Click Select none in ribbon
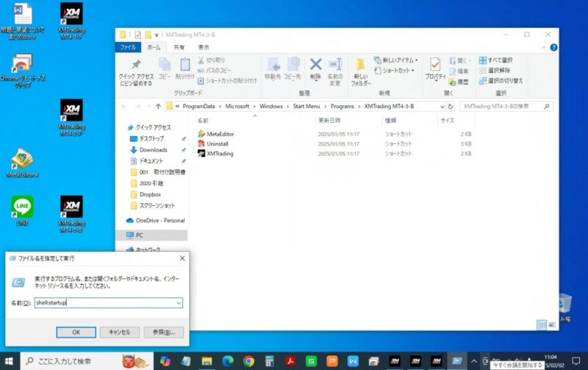Screen dimensions: 588x370 495,70
